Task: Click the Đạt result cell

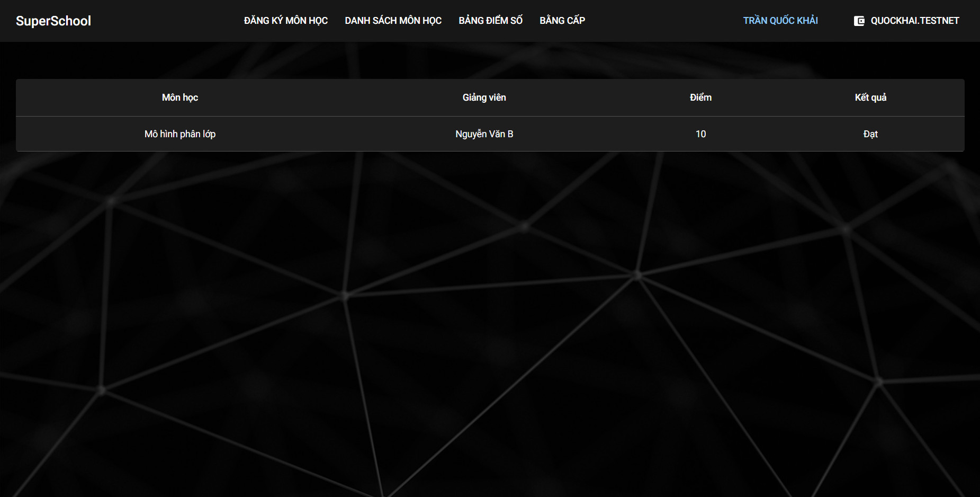Action: (x=870, y=134)
